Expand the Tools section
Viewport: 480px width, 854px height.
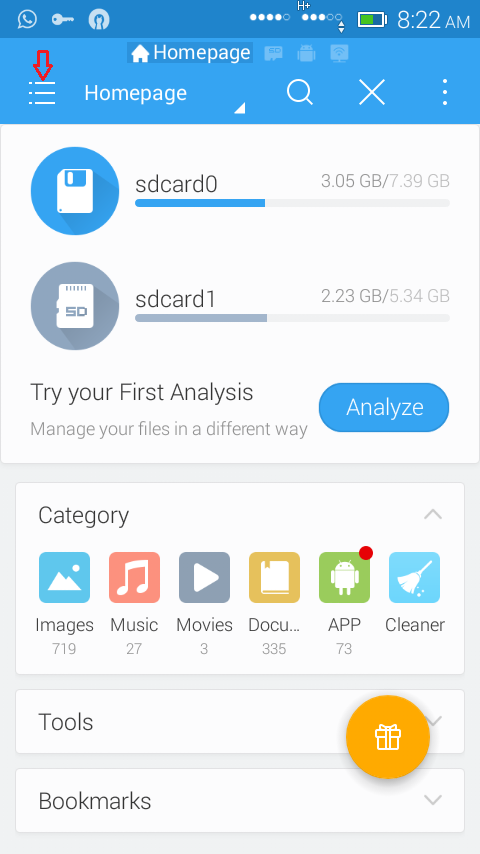point(240,722)
